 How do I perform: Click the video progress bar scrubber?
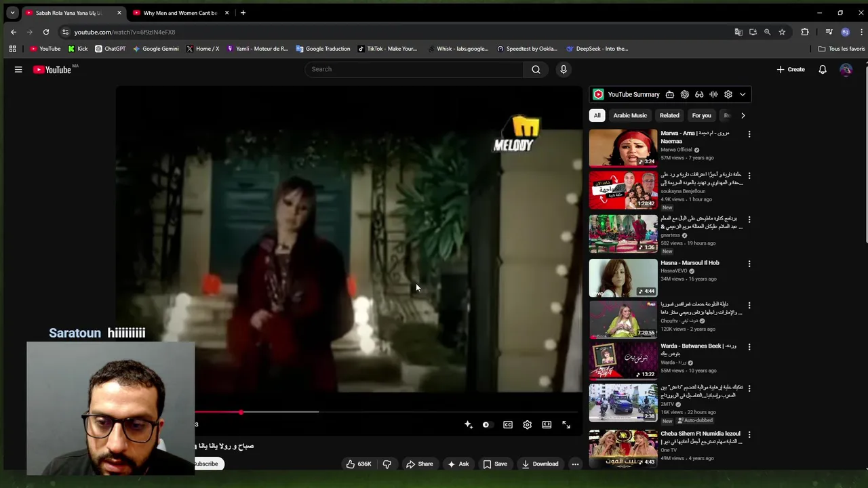point(241,411)
